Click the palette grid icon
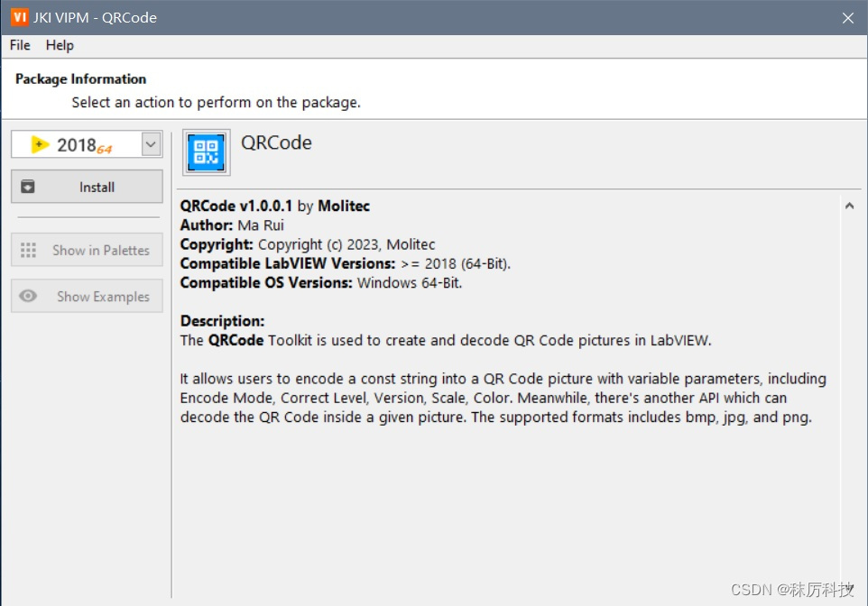The height and width of the screenshot is (606, 868). tap(28, 250)
